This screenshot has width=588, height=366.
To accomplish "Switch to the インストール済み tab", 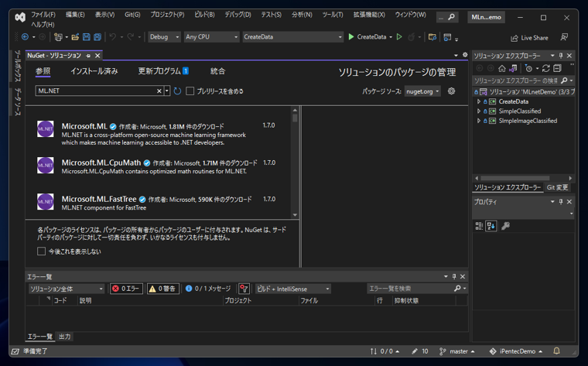I will point(94,71).
